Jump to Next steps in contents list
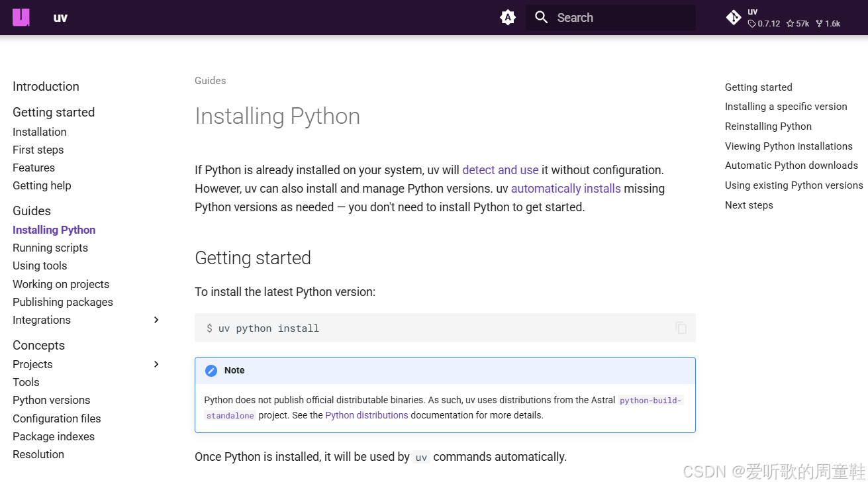Screen dimensions: 868x486 pyautogui.click(x=749, y=205)
